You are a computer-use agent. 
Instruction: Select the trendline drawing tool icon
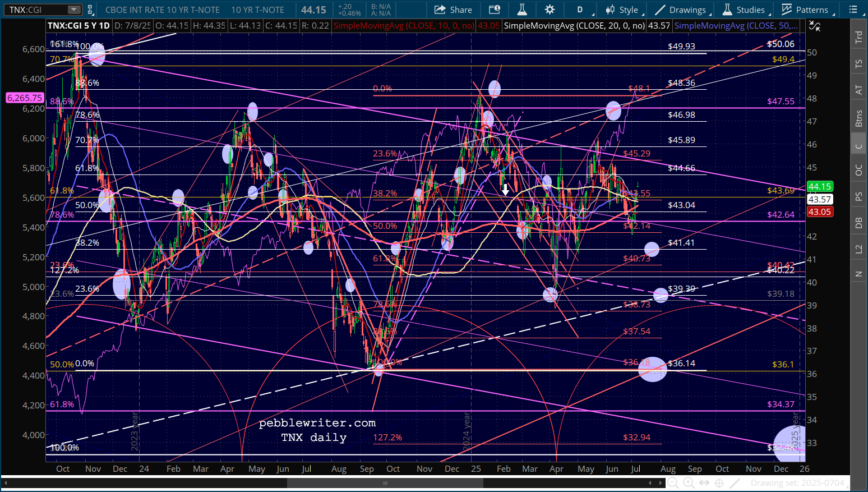tap(735, 483)
